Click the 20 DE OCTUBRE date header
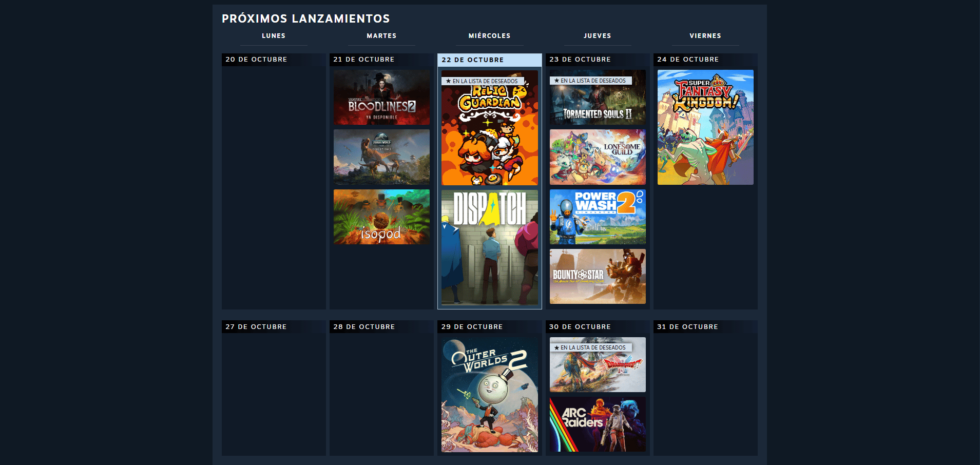 [x=274, y=60]
